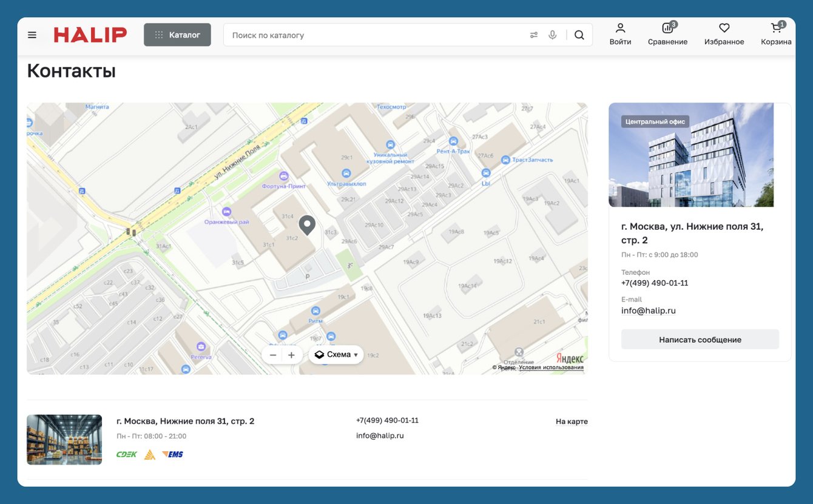Open Войти account login

point(620,34)
